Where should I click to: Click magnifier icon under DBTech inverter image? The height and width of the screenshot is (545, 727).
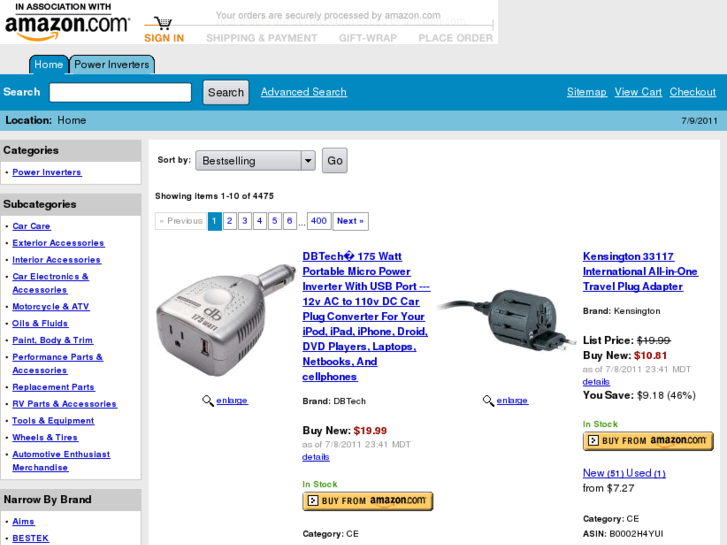coord(208,400)
